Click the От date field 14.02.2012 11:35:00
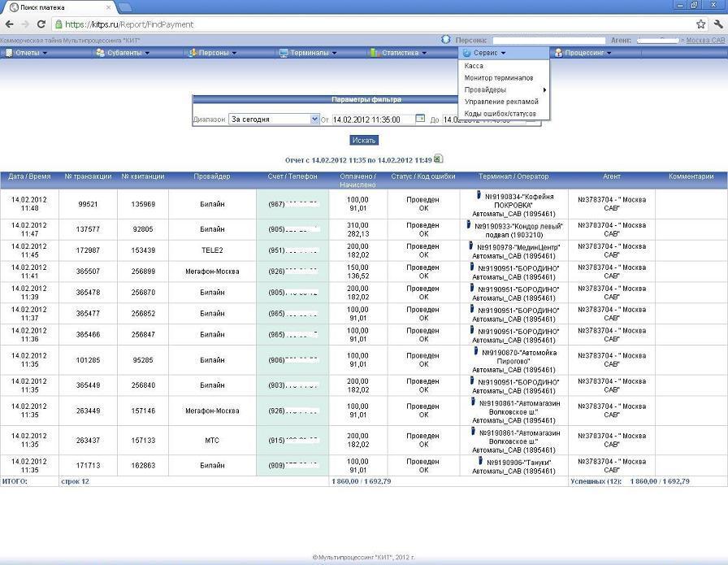Viewport: 728px width, 565px height. pos(373,120)
